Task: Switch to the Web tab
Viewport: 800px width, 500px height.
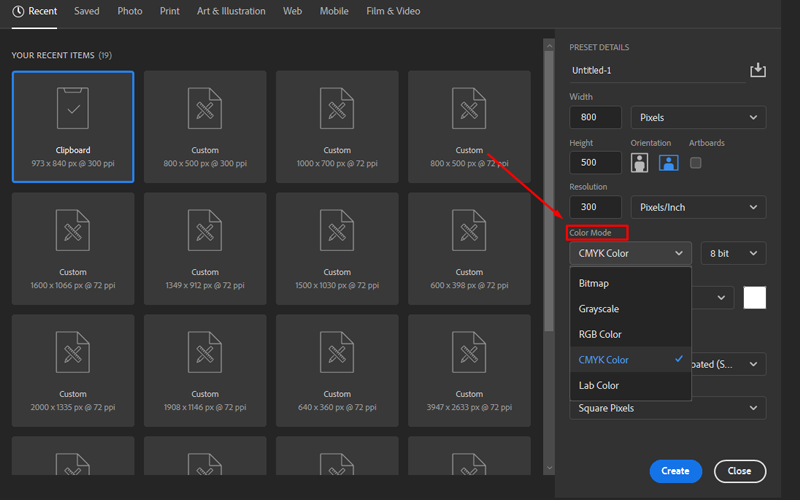Action: point(292,11)
